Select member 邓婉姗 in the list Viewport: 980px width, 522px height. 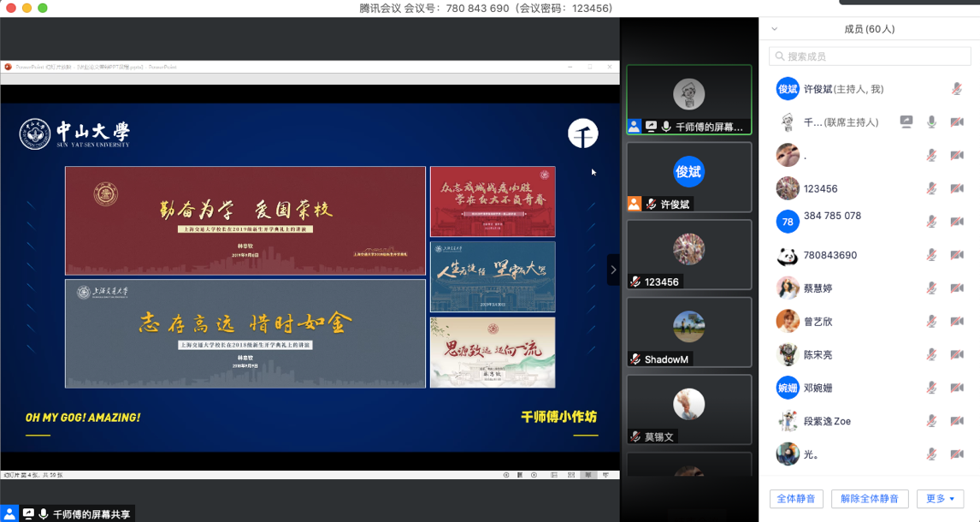click(x=818, y=388)
